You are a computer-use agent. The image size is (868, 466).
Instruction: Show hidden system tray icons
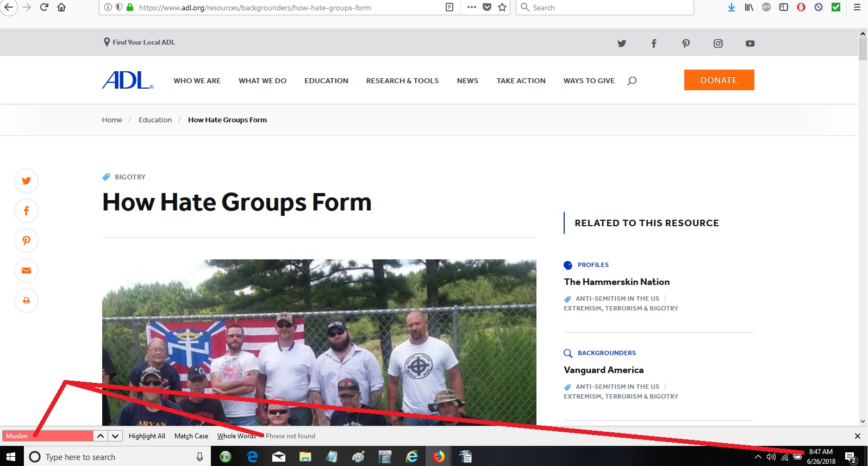point(758,457)
